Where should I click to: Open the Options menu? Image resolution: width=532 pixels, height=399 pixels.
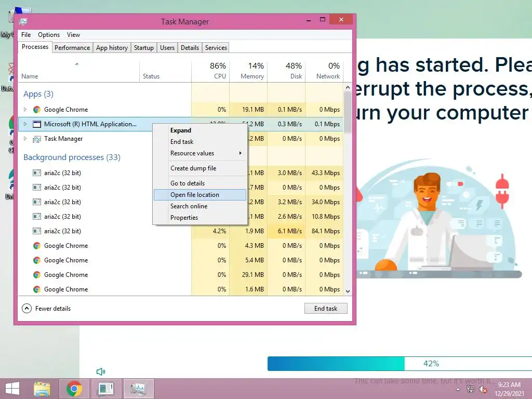[49, 35]
